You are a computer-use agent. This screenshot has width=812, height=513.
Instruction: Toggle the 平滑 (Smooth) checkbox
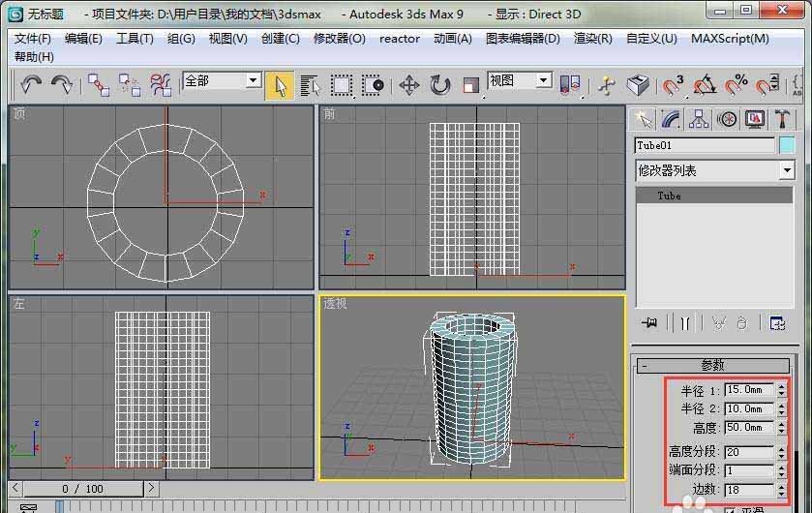(729, 509)
